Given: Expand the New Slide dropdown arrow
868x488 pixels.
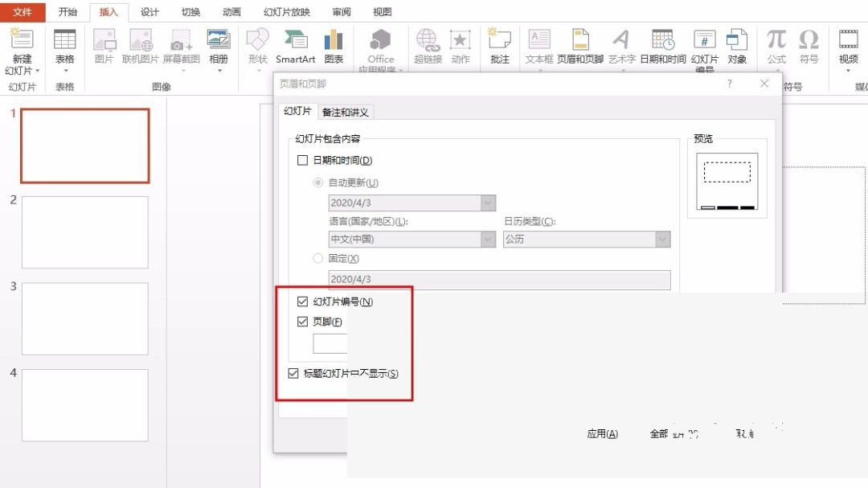Looking at the screenshot, I should [x=38, y=71].
